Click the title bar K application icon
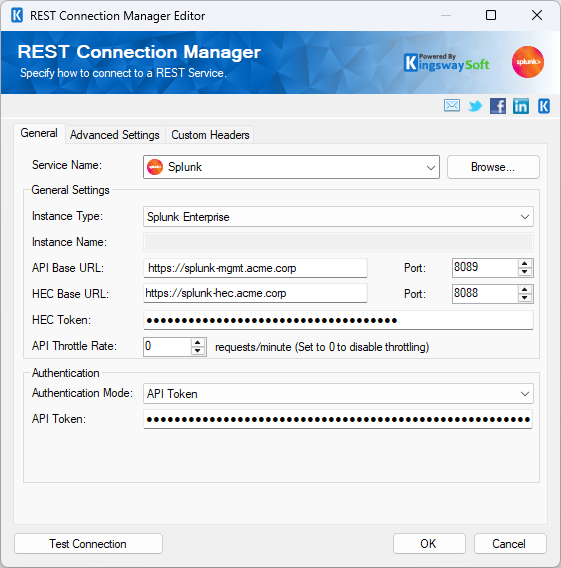The width and height of the screenshot is (561, 568). [17, 16]
